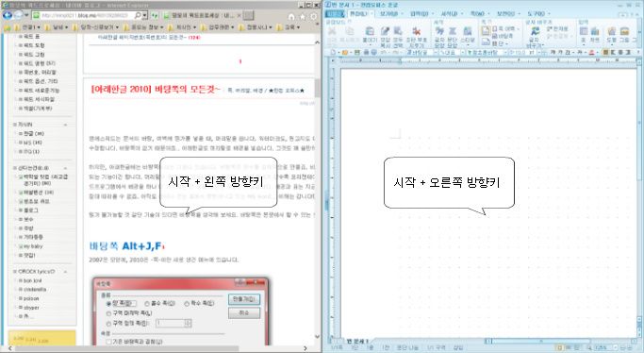This screenshot has width=644, height=353.
Task: Click the save icon in Hangul toolbar
Action: tap(357, 53)
